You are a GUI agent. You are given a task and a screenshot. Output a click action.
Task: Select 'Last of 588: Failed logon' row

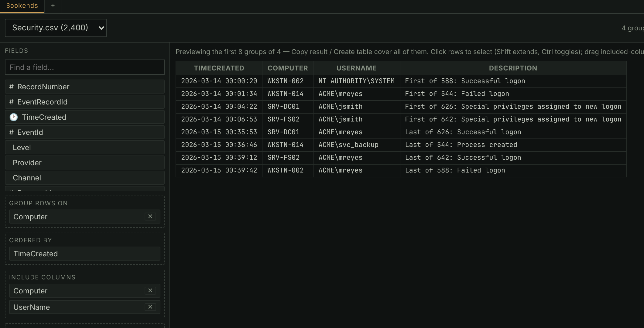coord(401,170)
